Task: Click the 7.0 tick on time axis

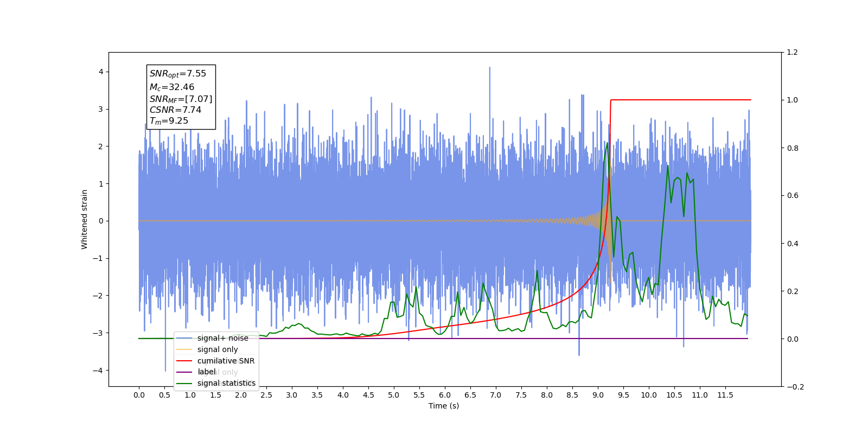Action: [x=496, y=395]
